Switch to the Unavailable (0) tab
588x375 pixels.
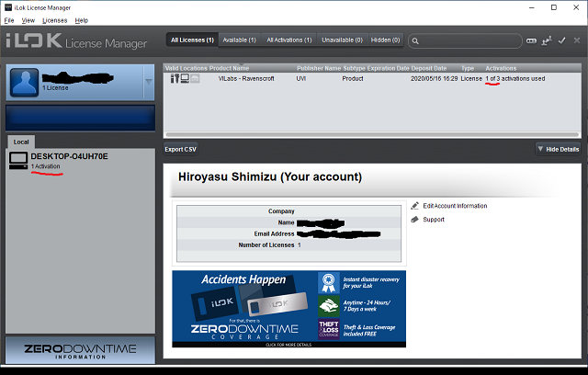[x=342, y=40]
